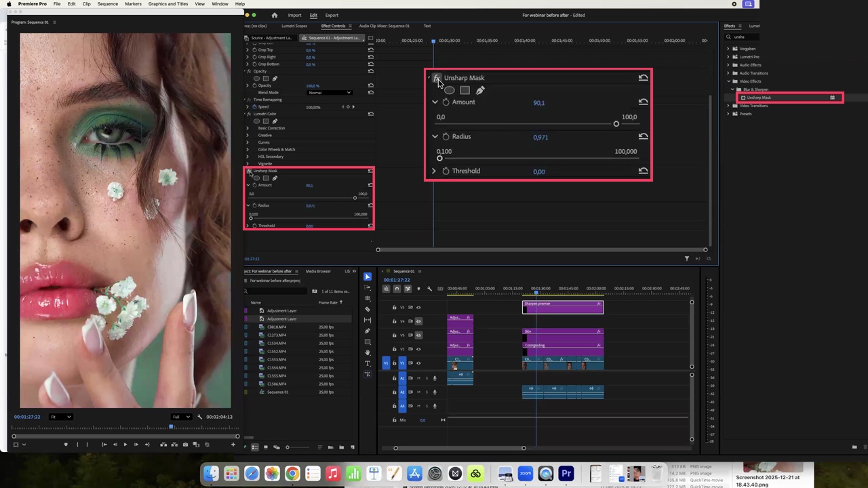The height and width of the screenshot is (488, 868).
Task: Open timeline display settings wrench icon
Action: 429,289
